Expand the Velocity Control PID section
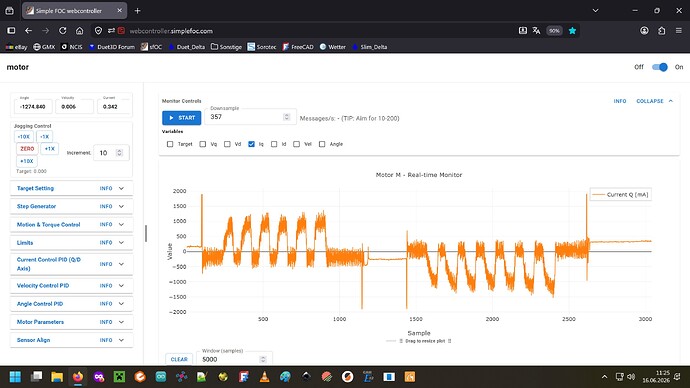 (71, 286)
